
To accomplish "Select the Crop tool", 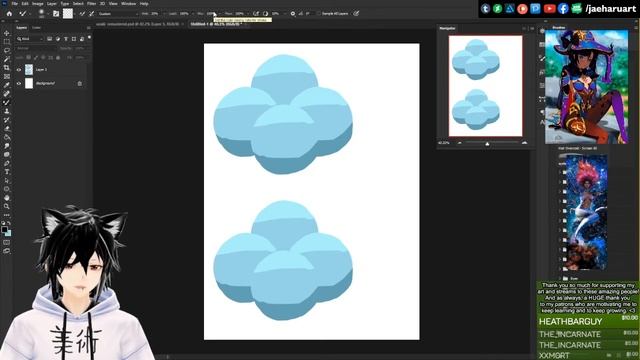I will (7, 68).
